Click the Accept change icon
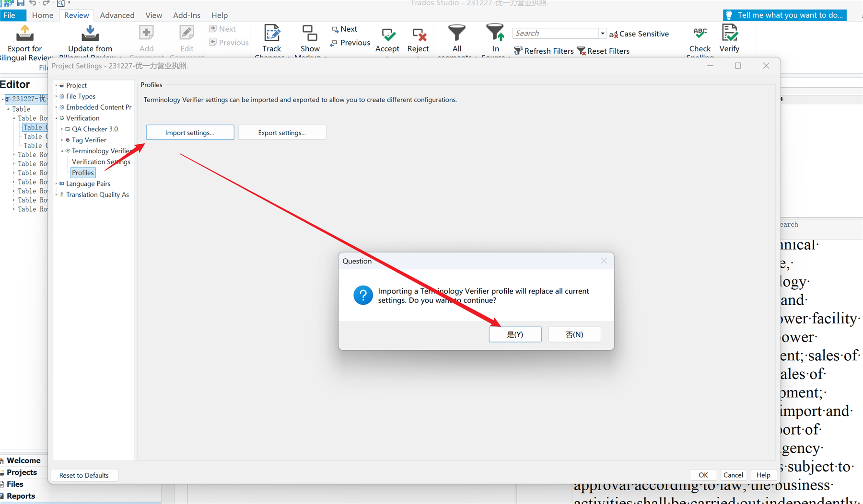The width and height of the screenshot is (863, 504). 388,35
